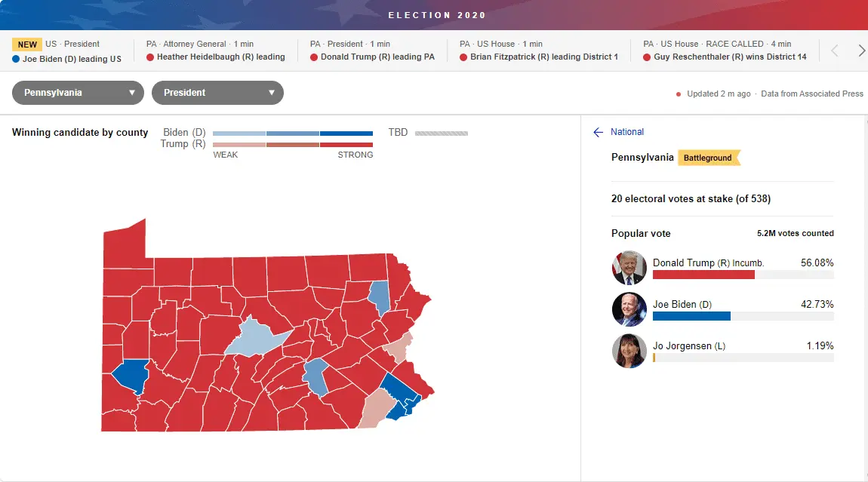Open the President race dropdown

[x=217, y=93]
